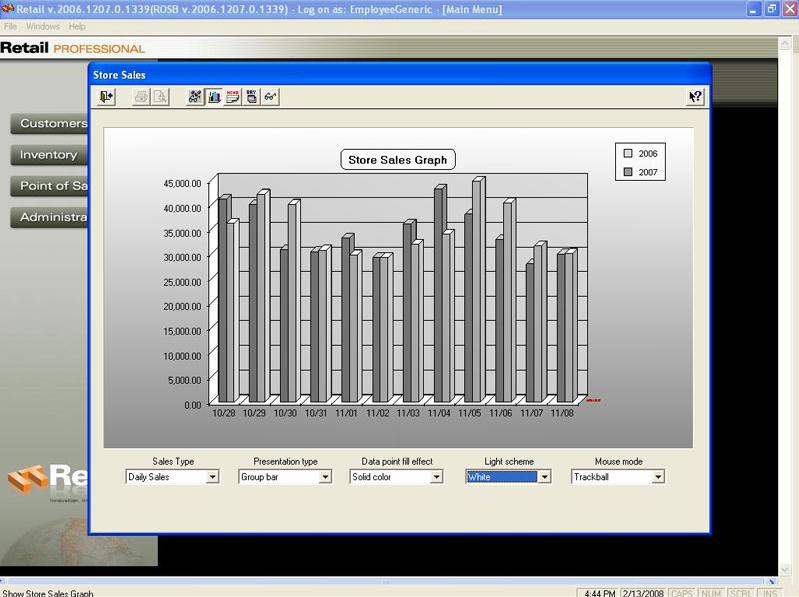Click the print preview magnifier icon

click(x=160, y=97)
